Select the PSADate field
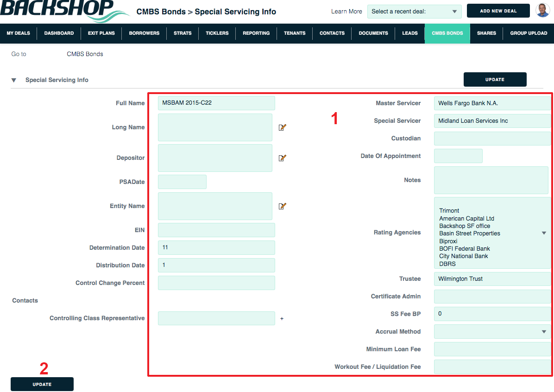The width and height of the screenshot is (554, 392). click(182, 182)
